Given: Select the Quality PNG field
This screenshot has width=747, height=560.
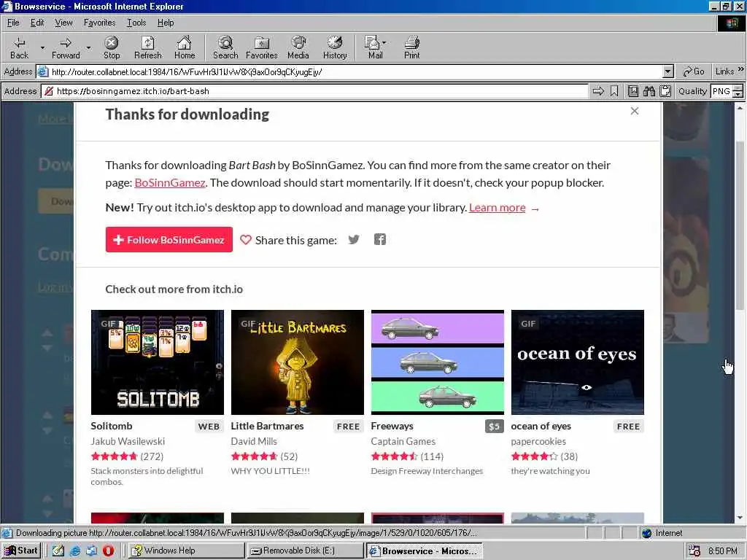Looking at the screenshot, I should [x=721, y=91].
